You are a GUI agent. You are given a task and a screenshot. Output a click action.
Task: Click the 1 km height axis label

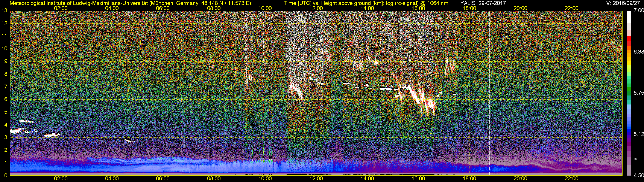(6, 163)
